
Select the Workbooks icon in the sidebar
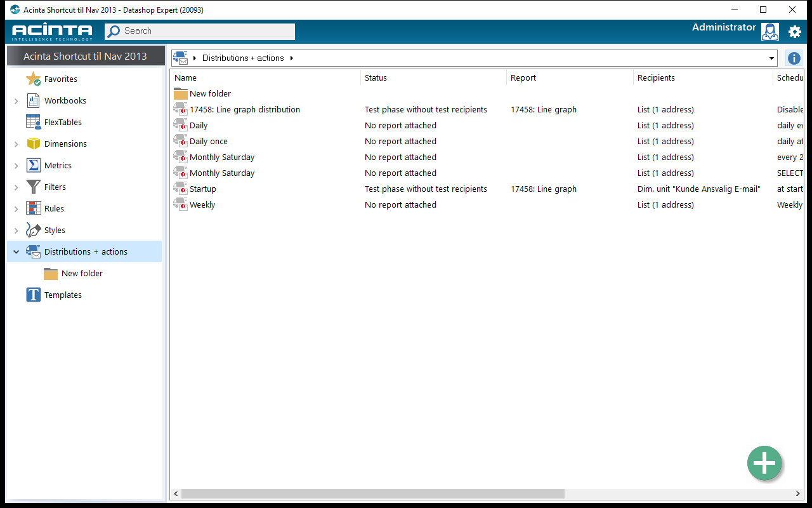(33, 101)
